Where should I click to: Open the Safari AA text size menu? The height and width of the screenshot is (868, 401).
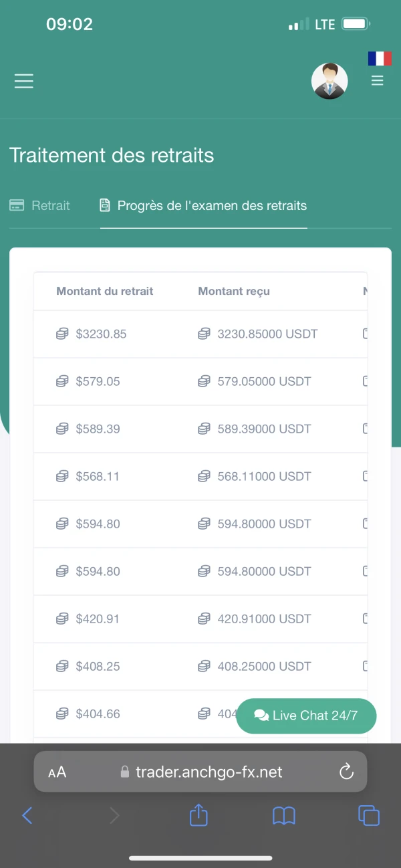tap(57, 772)
